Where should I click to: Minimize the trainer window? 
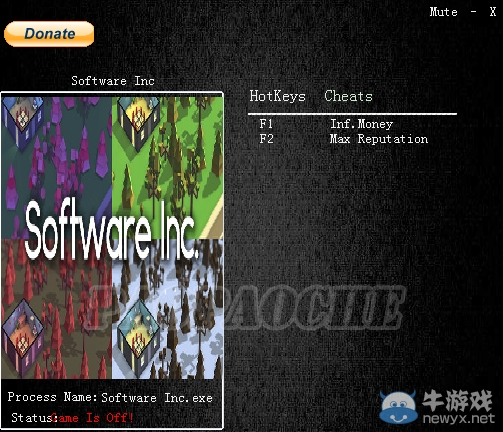coord(474,12)
